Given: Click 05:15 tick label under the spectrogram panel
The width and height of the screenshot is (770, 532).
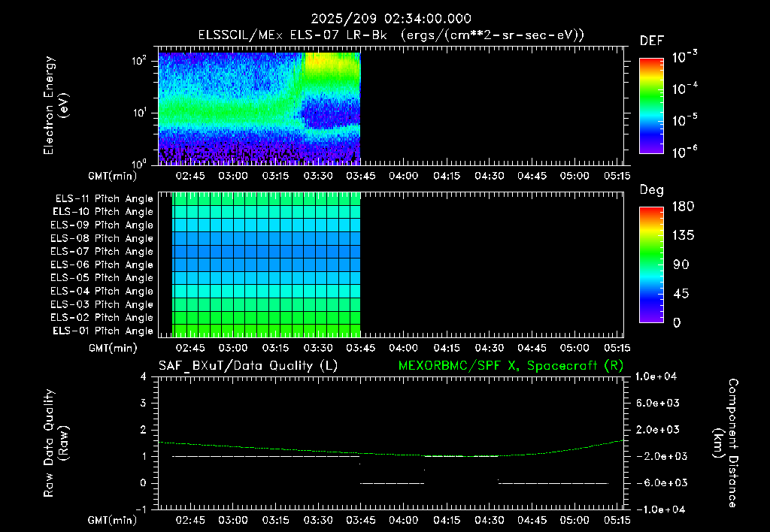Looking at the screenshot, I should click(x=617, y=176).
